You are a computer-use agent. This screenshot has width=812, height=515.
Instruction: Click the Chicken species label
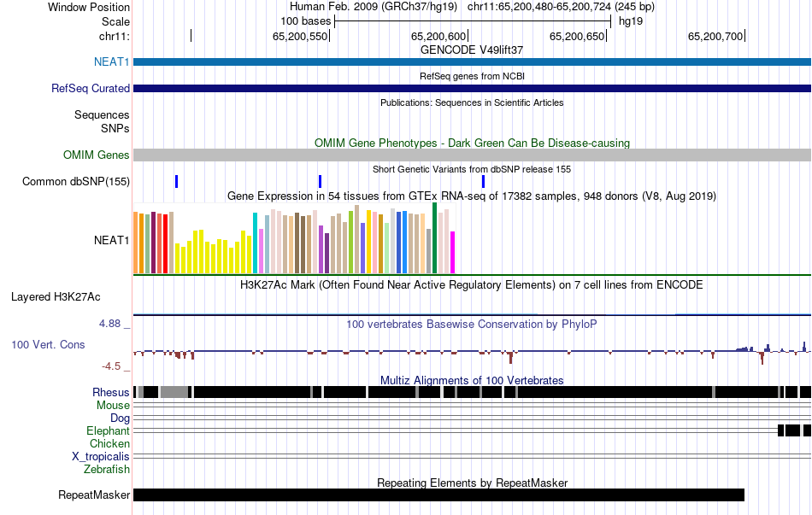(109, 443)
